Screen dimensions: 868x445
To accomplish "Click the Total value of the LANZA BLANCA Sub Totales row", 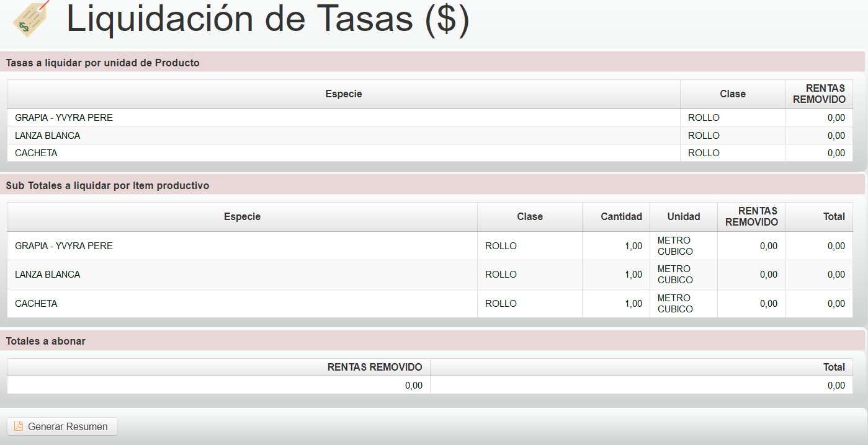I will (x=836, y=275).
